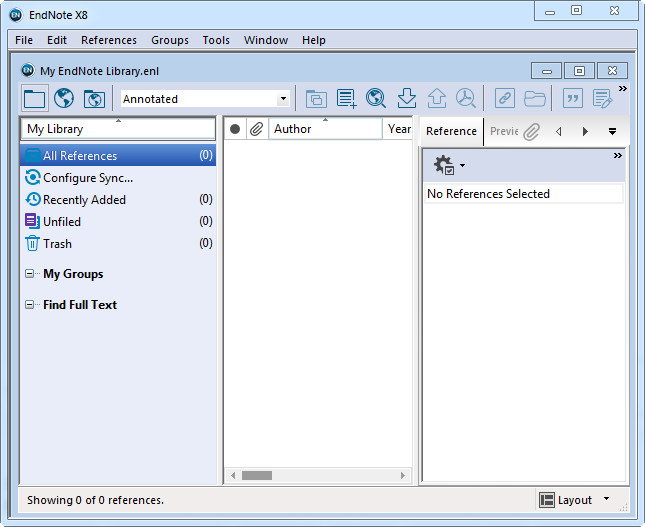This screenshot has width=645, height=527.
Task: Go to previous reference arrow
Action: pyautogui.click(x=559, y=132)
